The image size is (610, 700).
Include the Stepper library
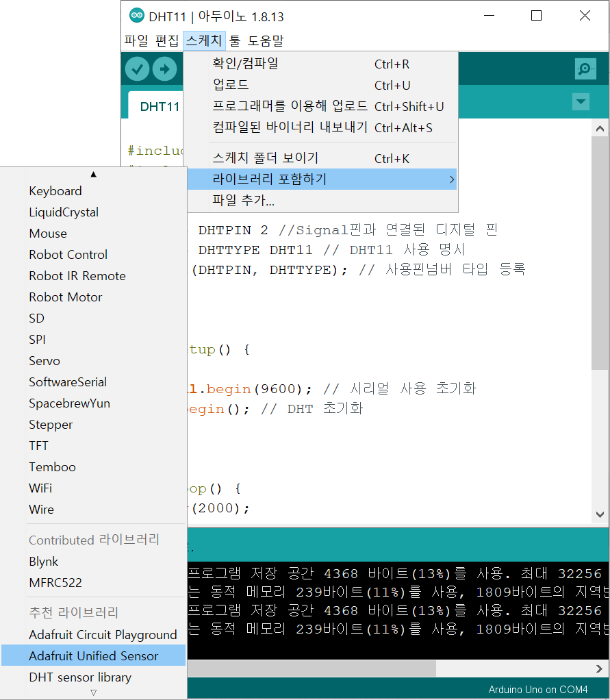pos(94,425)
